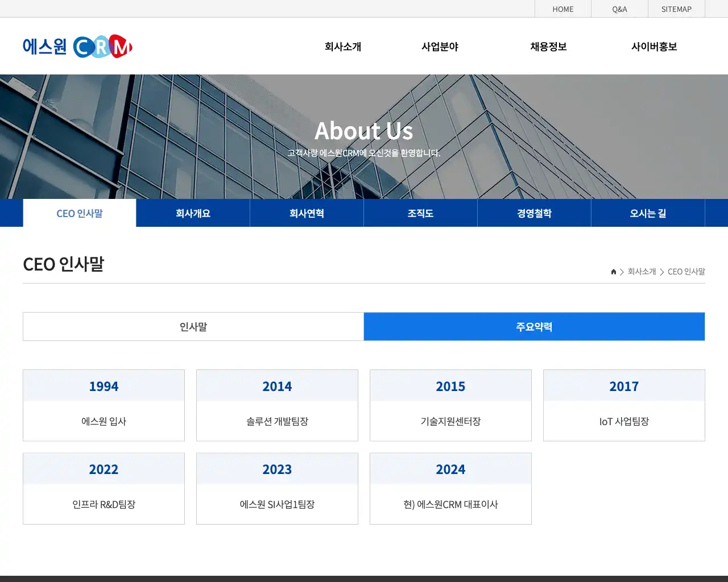The height and width of the screenshot is (582, 728).
Task: Click the 에스원 CRM logo
Action: coord(77,46)
